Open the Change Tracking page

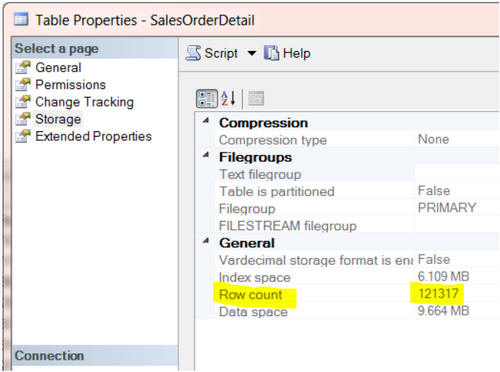pyautogui.click(x=84, y=102)
